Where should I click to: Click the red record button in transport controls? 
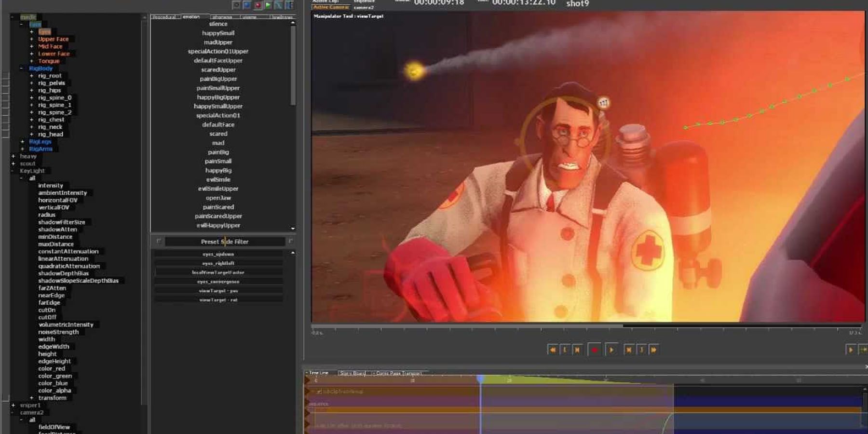click(x=595, y=350)
